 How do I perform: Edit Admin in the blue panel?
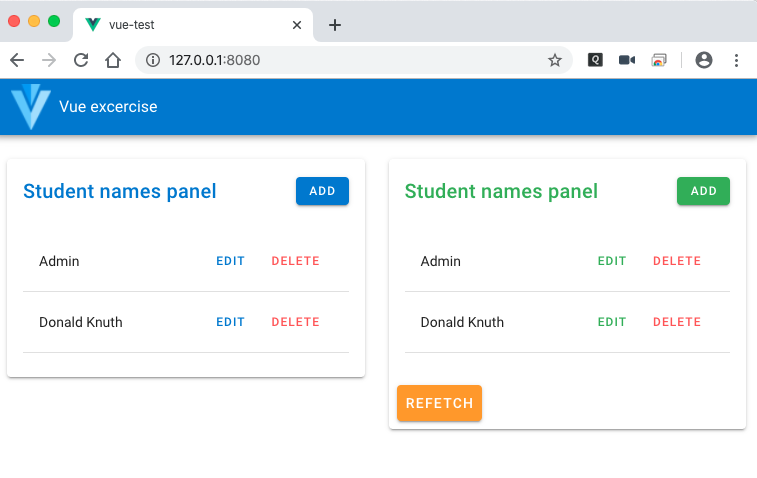230,262
